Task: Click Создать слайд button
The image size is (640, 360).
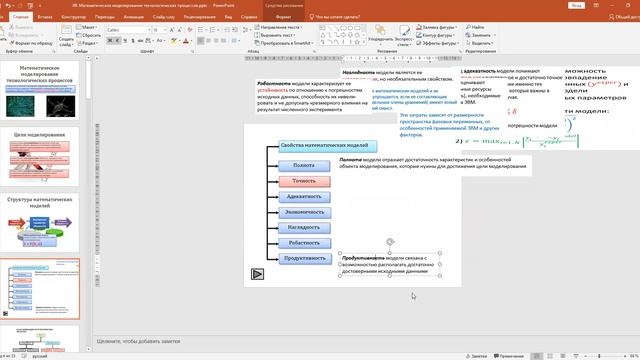Action: pyautogui.click(x=66, y=36)
